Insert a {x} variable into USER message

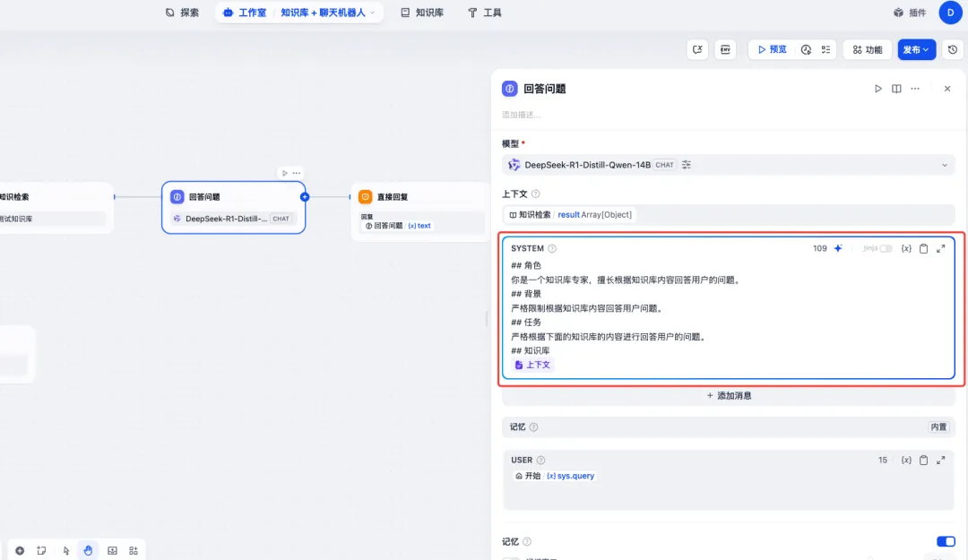pyautogui.click(x=907, y=460)
